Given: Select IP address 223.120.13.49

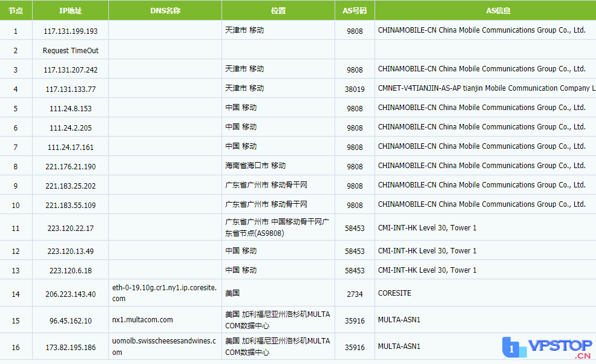Looking at the screenshot, I should click(x=71, y=252).
